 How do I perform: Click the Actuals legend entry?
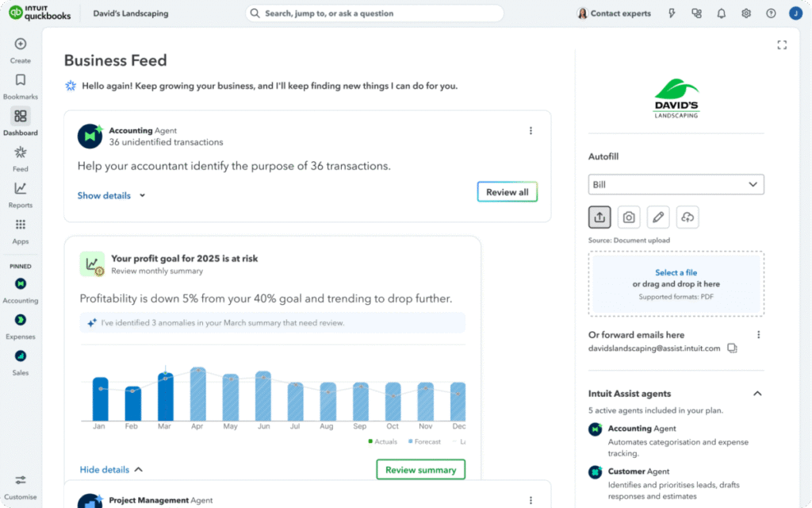[382, 441]
